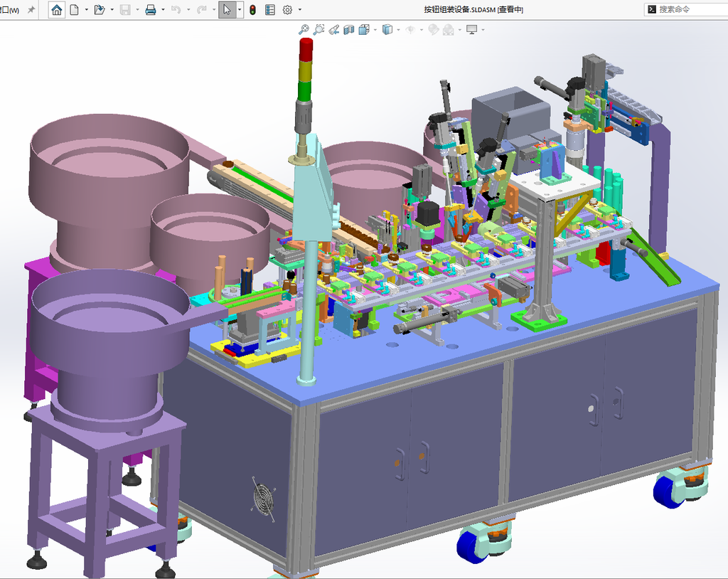
Task: Expand the Options gear dropdown arrow
Action: pos(299,9)
